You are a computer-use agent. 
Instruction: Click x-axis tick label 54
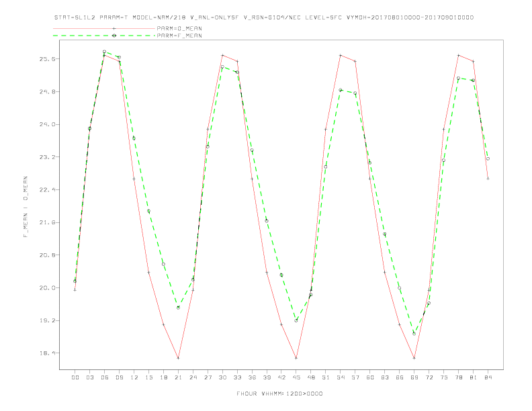(341, 377)
